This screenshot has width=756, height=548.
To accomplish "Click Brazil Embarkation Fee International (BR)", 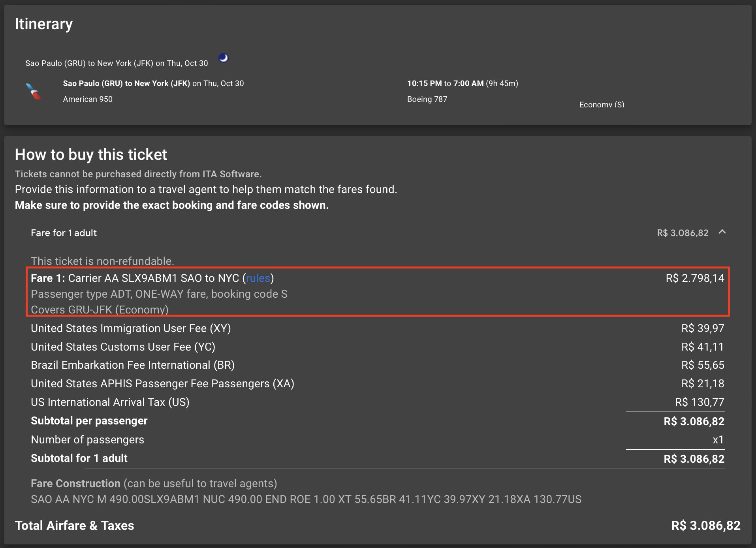I will point(133,365).
